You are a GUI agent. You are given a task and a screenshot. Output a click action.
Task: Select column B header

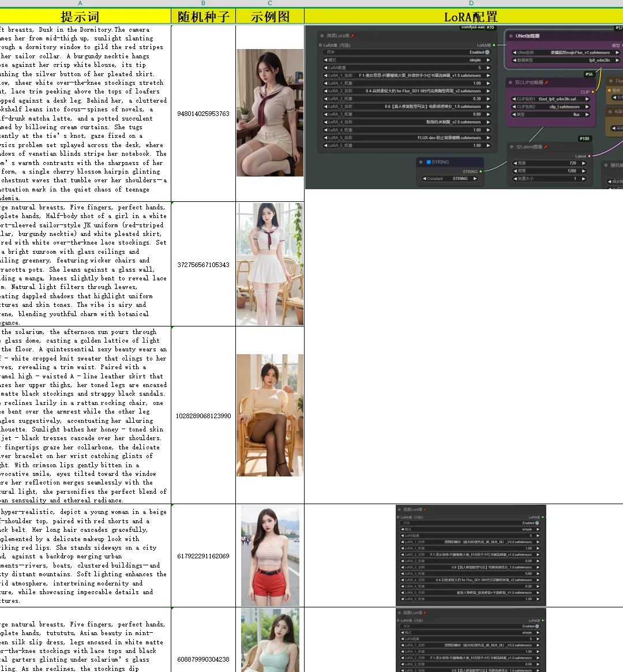point(203,3)
